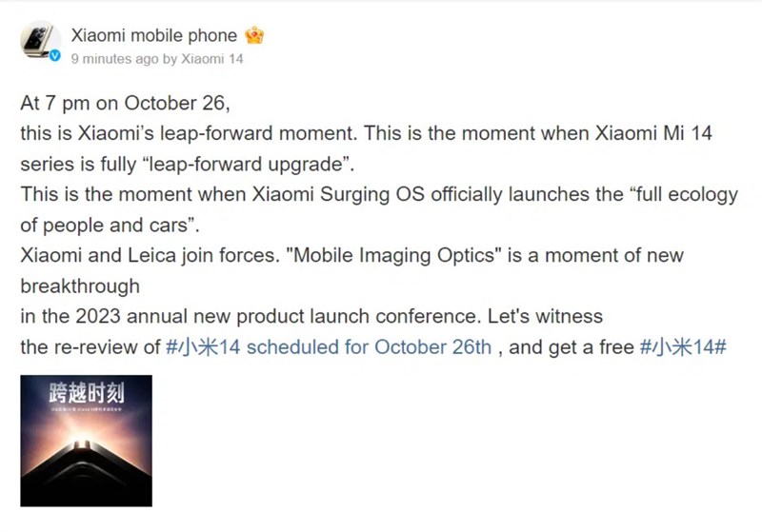Click the "At 7 pm on October 26," line
The image size is (762, 532).
tap(126, 103)
